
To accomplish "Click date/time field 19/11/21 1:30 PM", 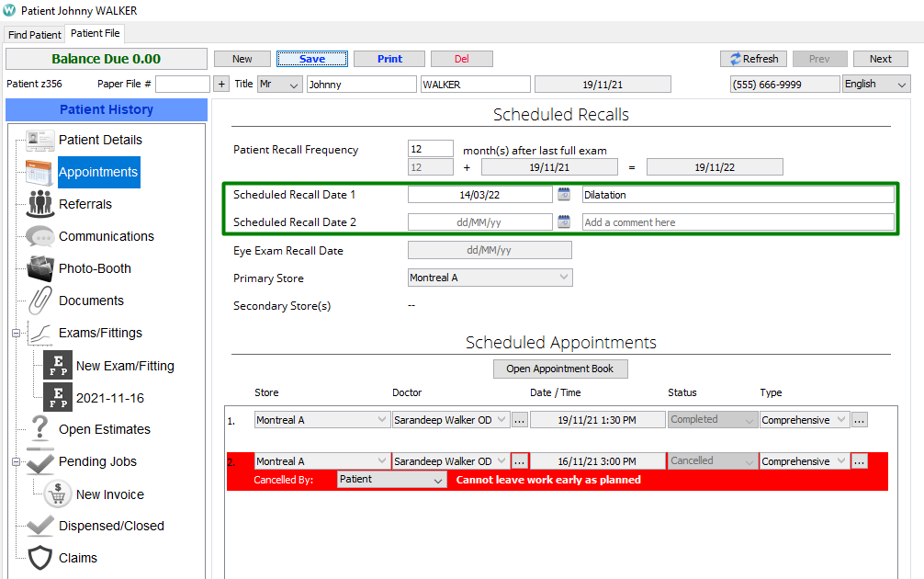I will (598, 420).
